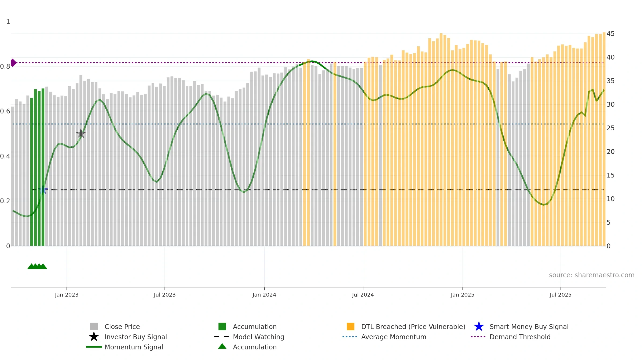Click the green accumulation bars on chart

tap(37, 167)
